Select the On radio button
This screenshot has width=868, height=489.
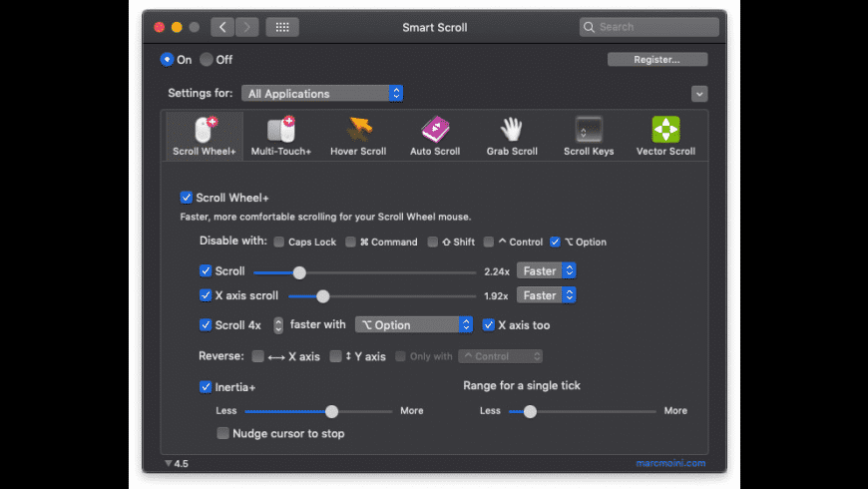[x=167, y=59]
